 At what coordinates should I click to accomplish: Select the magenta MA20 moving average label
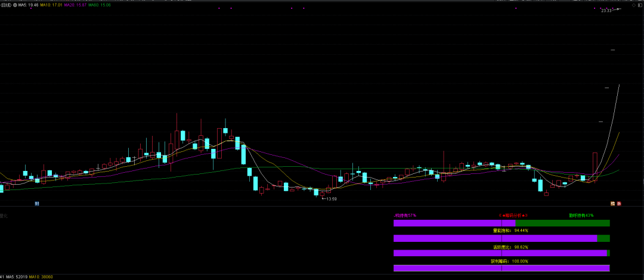(x=75, y=5)
